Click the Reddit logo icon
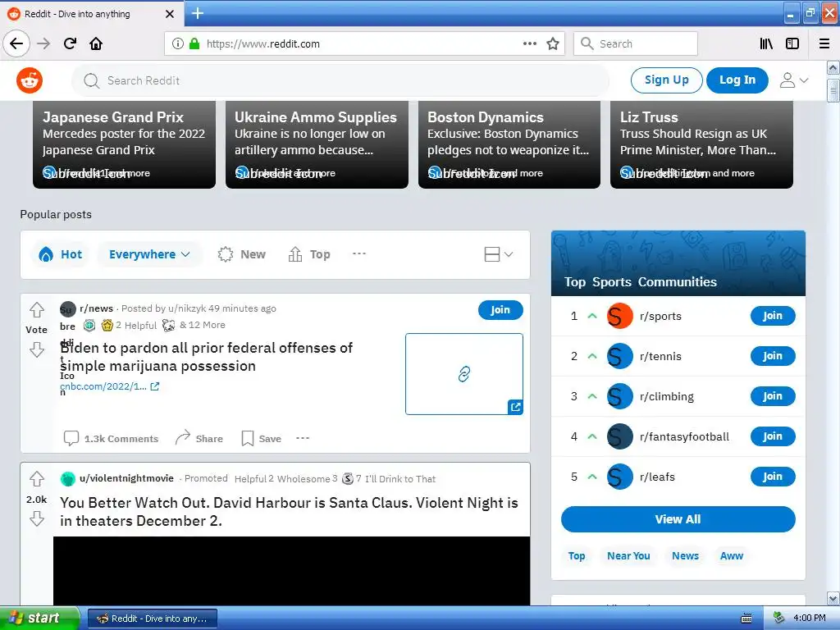 (x=30, y=81)
